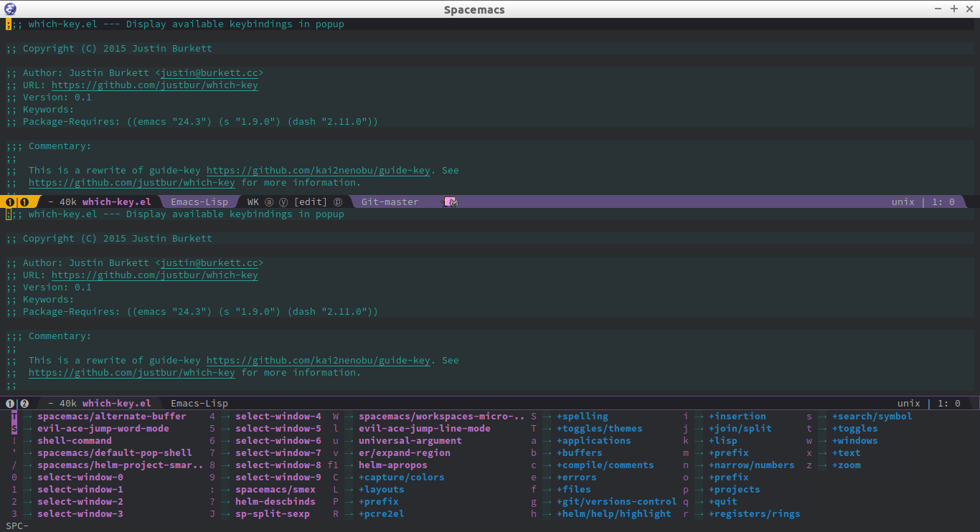Select the sp-split-sexp entry
The image size is (980, 532).
click(x=272, y=514)
